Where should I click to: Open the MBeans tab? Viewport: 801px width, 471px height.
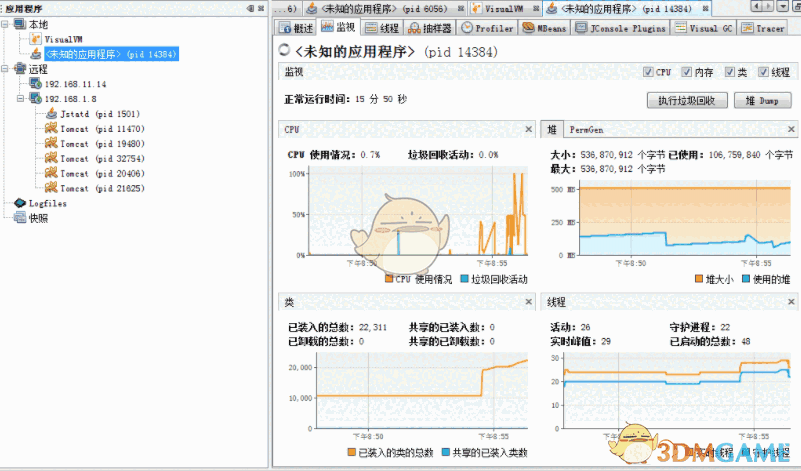point(545,28)
